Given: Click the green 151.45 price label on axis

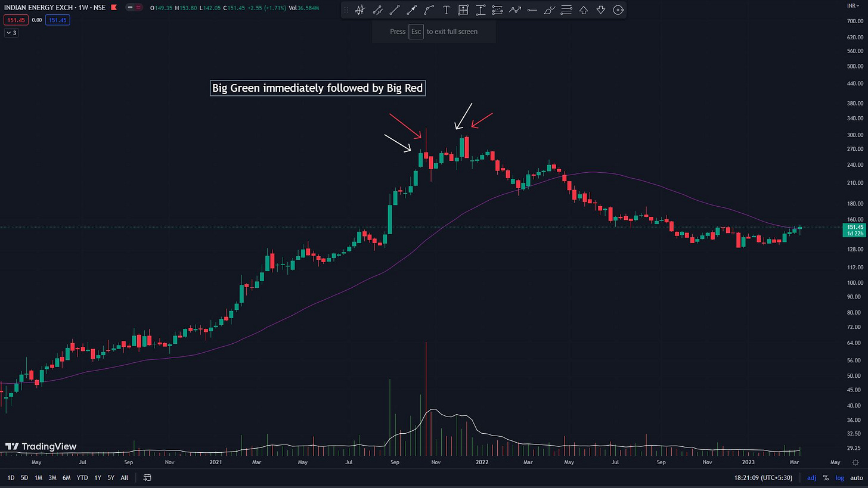Looking at the screenshot, I should (x=854, y=227).
